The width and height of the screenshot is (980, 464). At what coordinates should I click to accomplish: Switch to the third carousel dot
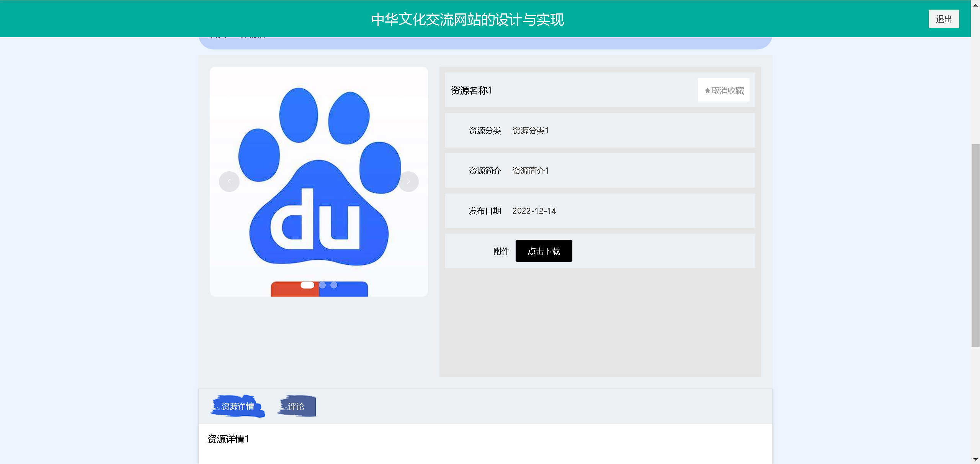pyautogui.click(x=334, y=285)
